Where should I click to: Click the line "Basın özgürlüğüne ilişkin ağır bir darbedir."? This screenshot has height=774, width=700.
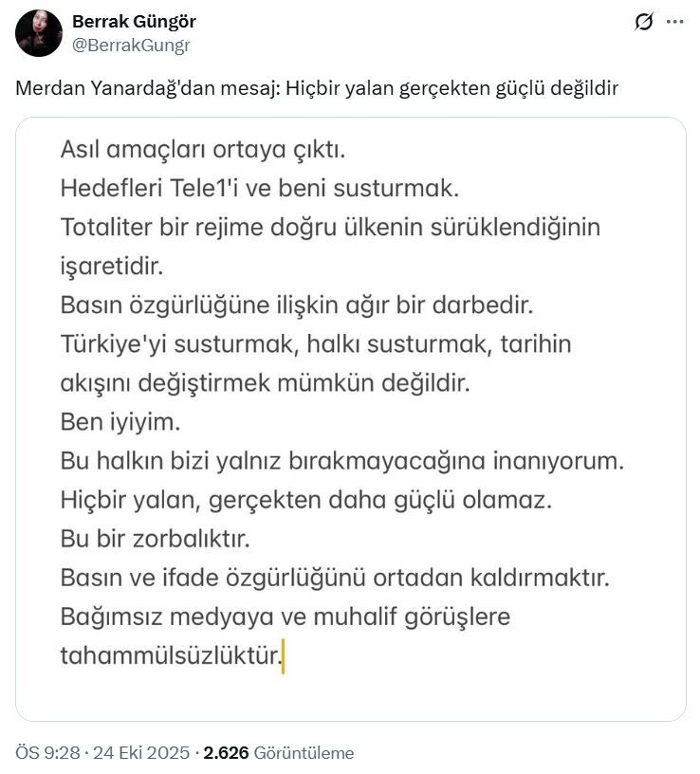coord(298,305)
